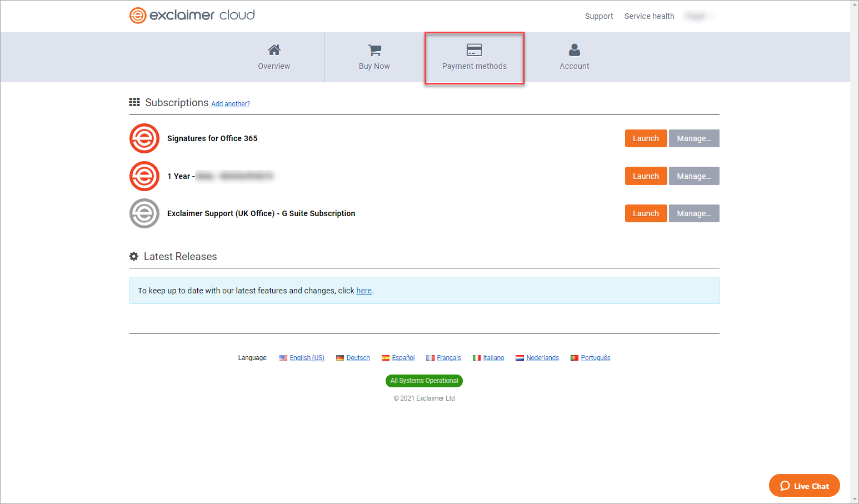Click the Add another? subscription link
The image size is (859, 504).
[x=231, y=104]
